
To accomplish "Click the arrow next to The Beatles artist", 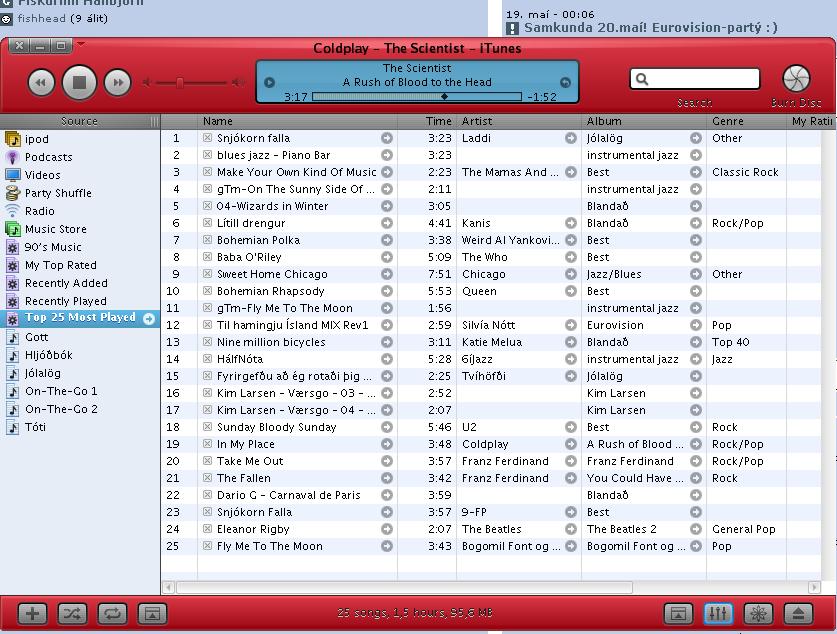I will pyautogui.click(x=571, y=529).
